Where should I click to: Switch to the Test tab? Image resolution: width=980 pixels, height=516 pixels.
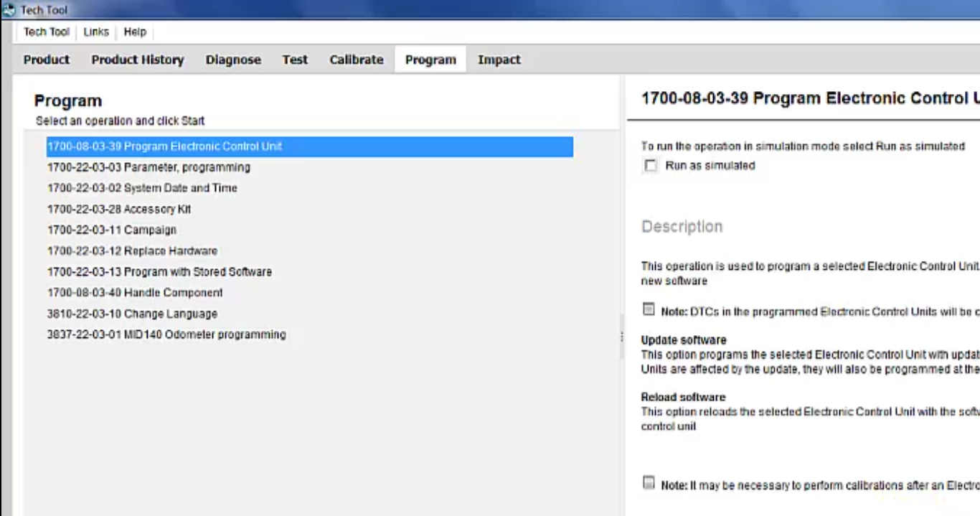(294, 60)
